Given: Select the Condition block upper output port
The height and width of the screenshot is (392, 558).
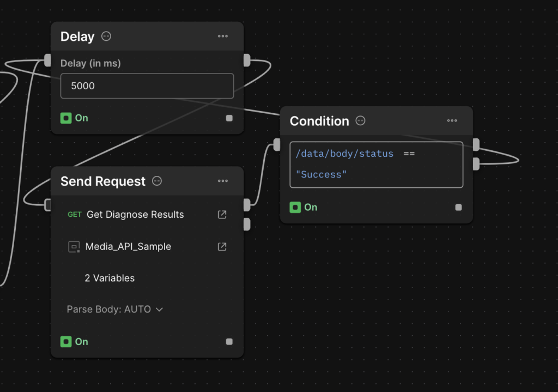Looking at the screenshot, I should [476, 144].
